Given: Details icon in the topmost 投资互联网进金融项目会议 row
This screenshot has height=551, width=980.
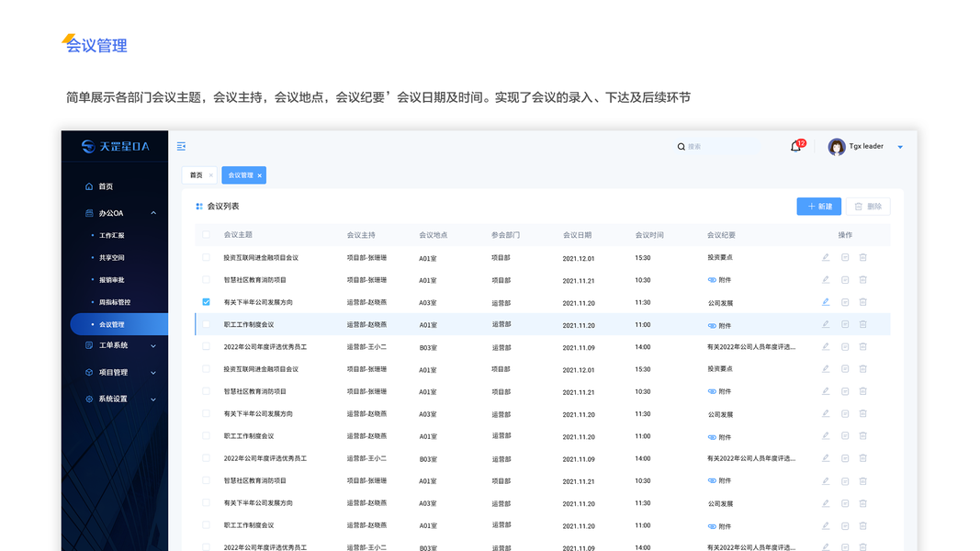Looking at the screenshot, I should point(845,257).
